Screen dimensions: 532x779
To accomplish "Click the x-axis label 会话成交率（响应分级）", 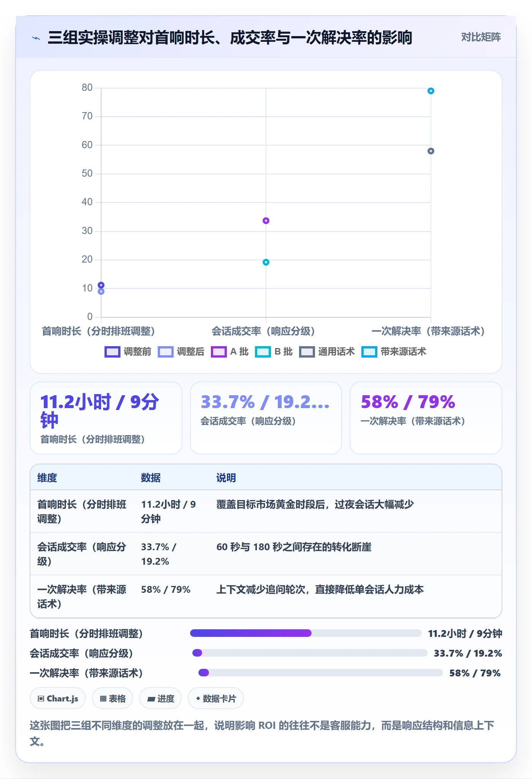I will 263,331.
